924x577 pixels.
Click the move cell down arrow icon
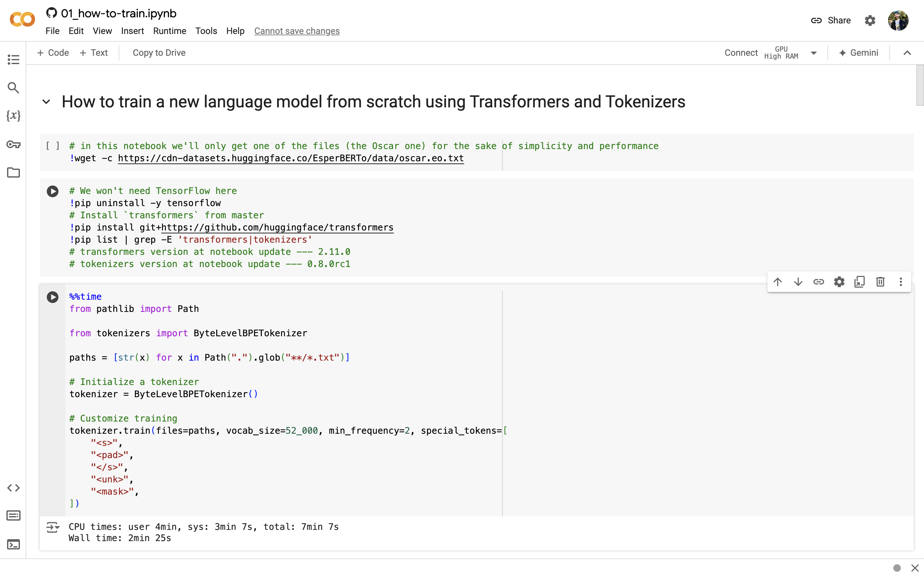pyautogui.click(x=798, y=282)
